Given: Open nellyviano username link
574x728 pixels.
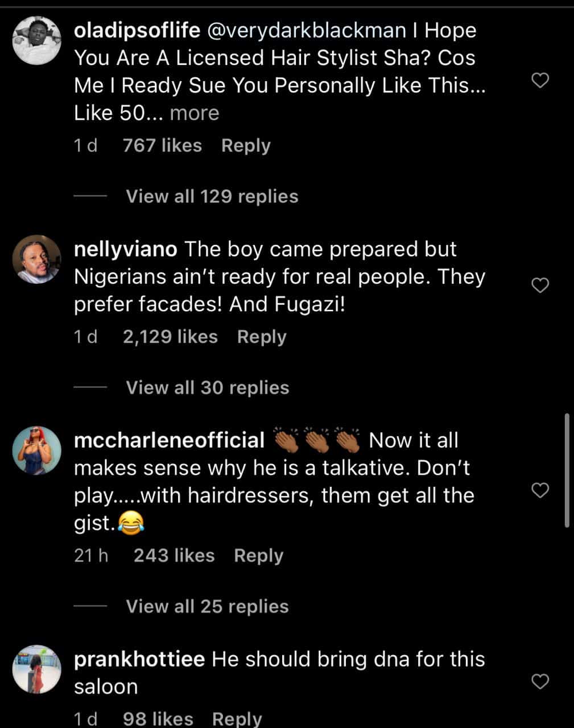Looking at the screenshot, I should (x=126, y=249).
